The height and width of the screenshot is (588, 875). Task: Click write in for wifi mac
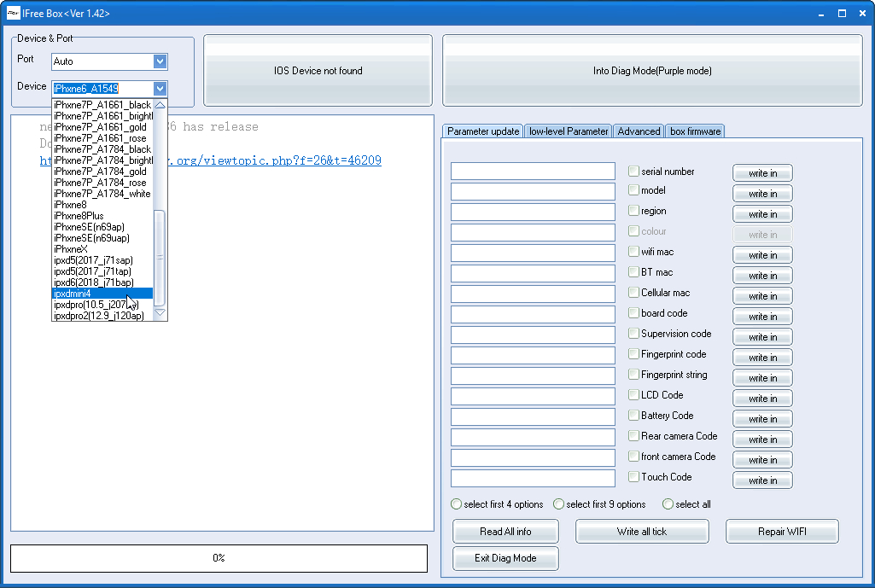762,255
